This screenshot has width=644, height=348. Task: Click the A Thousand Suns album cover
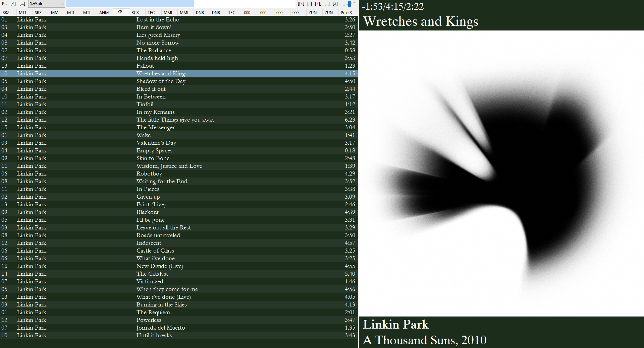[x=501, y=173]
